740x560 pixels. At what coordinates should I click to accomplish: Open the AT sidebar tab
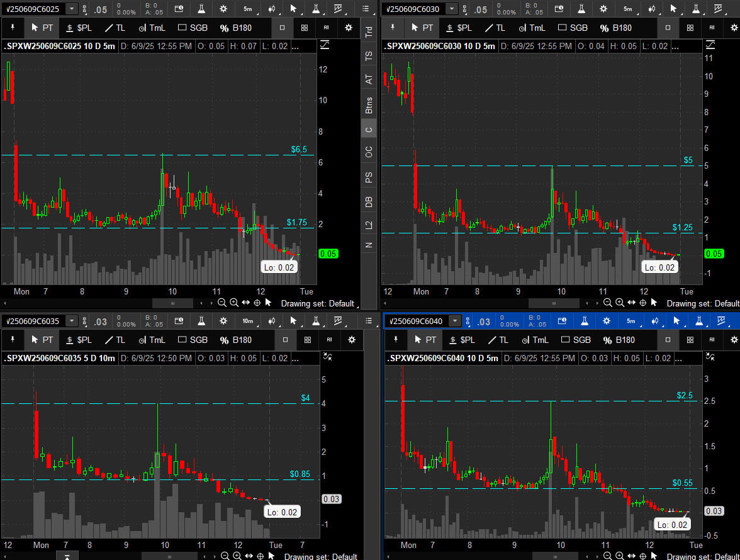click(x=369, y=79)
